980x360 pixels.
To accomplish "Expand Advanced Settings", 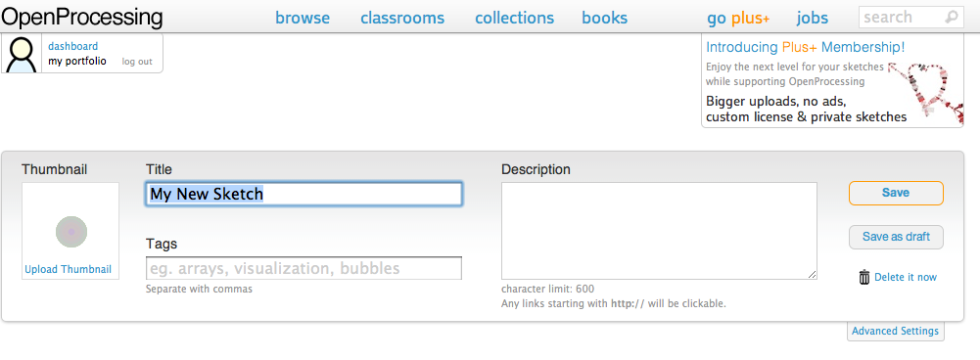I will coord(895,332).
